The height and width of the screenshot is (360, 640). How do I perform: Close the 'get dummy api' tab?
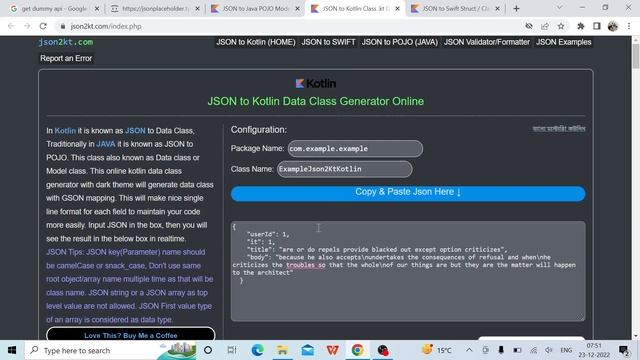click(97, 8)
